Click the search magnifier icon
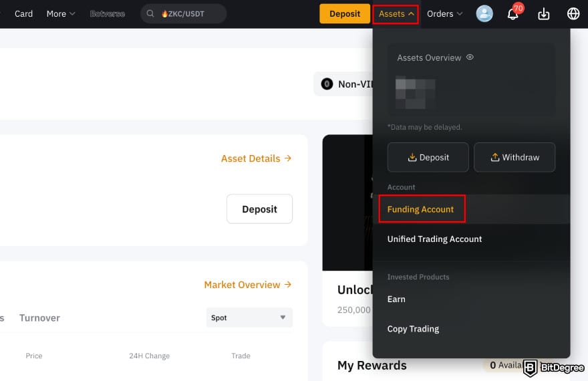588x381 pixels. [150, 14]
